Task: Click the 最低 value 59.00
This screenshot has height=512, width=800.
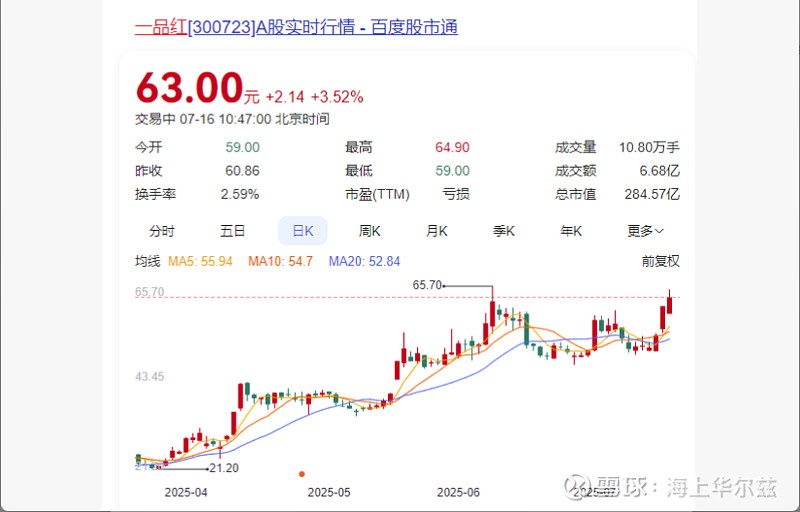Action: point(452,171)
